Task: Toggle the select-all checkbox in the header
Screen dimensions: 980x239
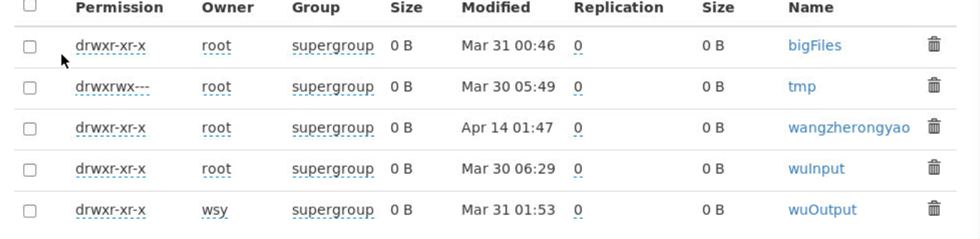Action: (x=29, y=6)
